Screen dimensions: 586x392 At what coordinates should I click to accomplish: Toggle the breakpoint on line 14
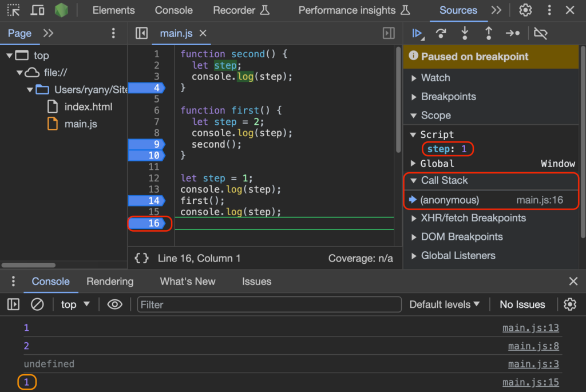(148, 200)
